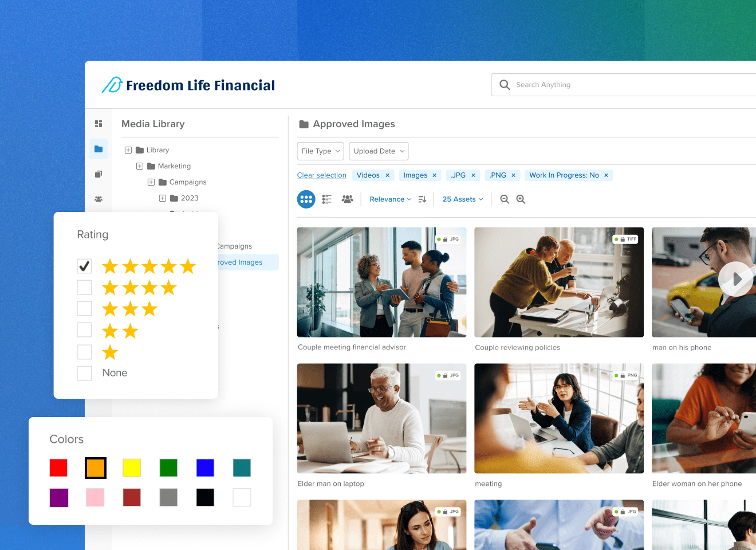Check the three-star rating checkbox
The width and height of the screenshot is (756, 550).
click(x=84, y=309)
